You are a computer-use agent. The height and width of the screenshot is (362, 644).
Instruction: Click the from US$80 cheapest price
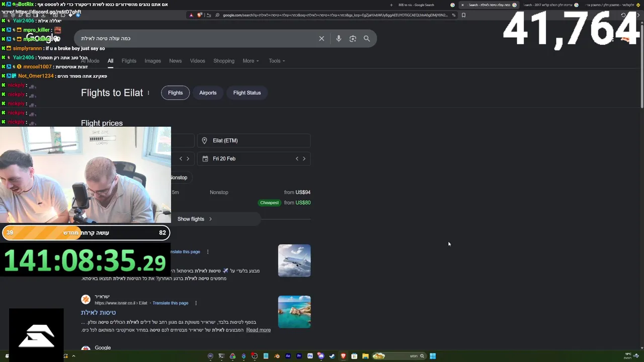pos(297,203)
